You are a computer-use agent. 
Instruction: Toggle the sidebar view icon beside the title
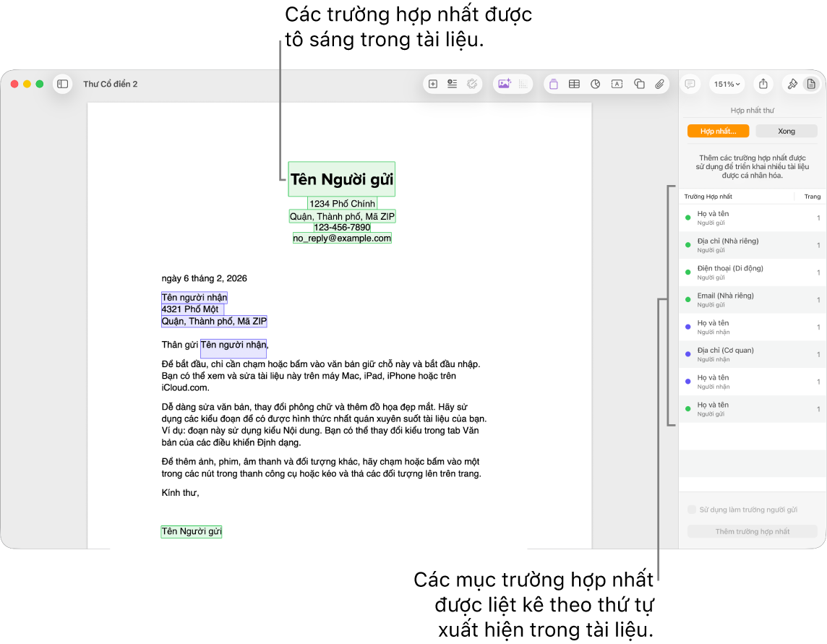62,84
